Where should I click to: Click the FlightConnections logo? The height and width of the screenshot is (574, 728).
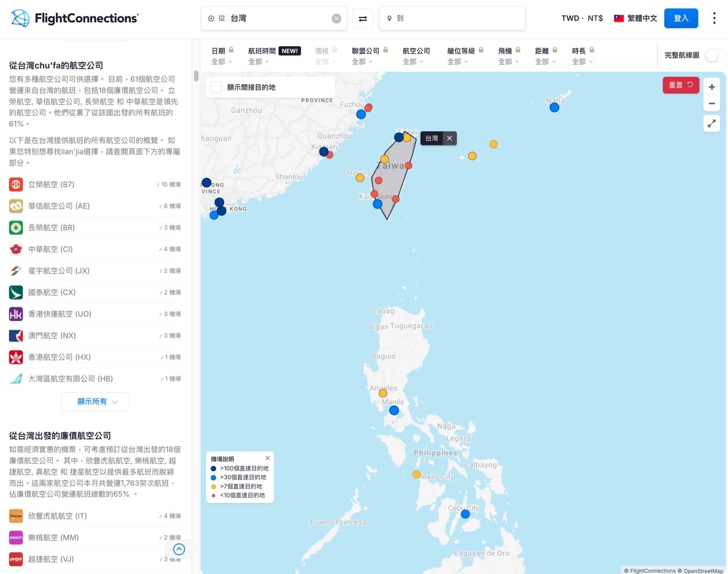(75, 18)
